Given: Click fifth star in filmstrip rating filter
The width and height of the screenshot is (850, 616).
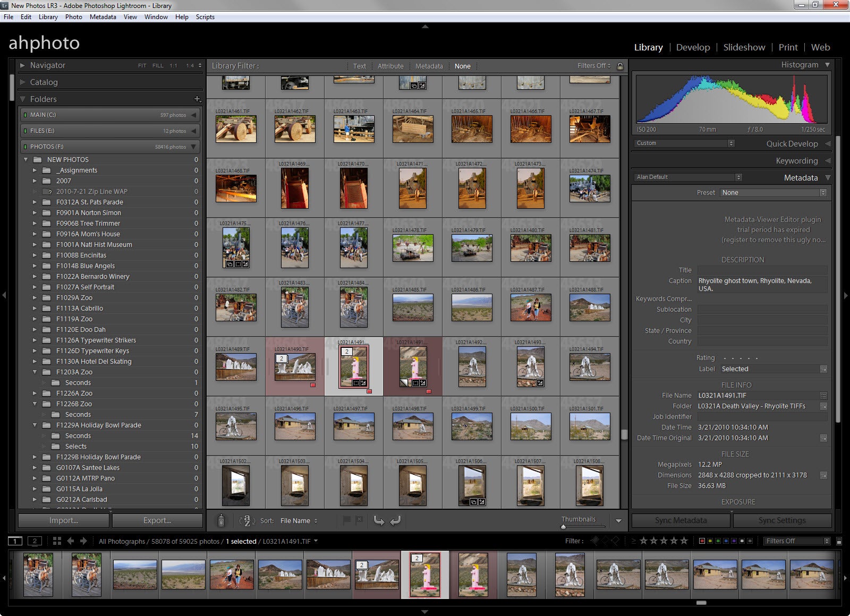Looking at the screenshot, I should 684,541.
